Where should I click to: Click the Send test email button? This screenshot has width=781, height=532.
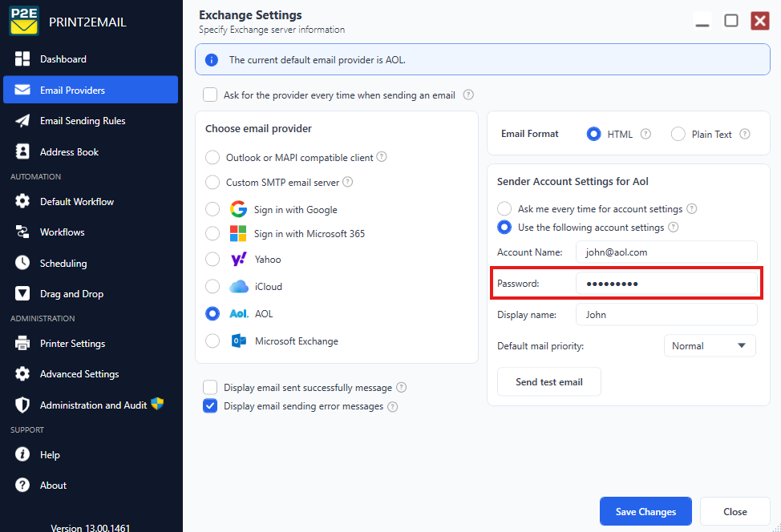click(x=549, y=381)
